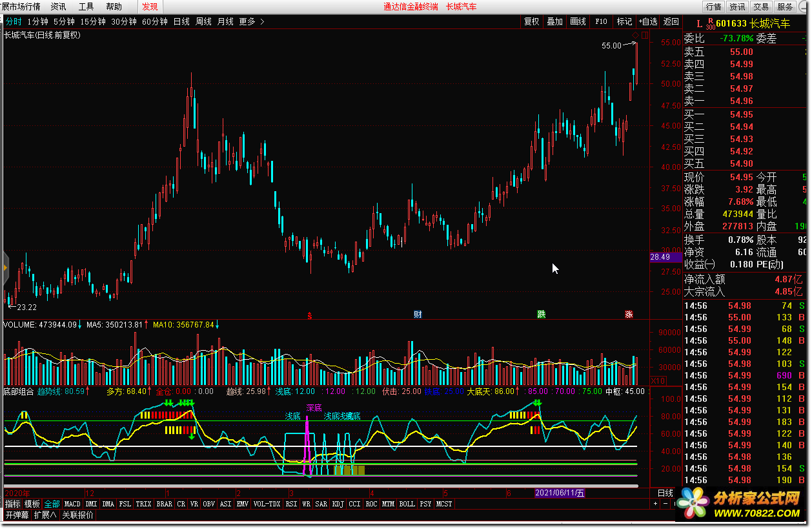Click the red '发现' tab
Screen dimensions: 812x529
[150, 6]
